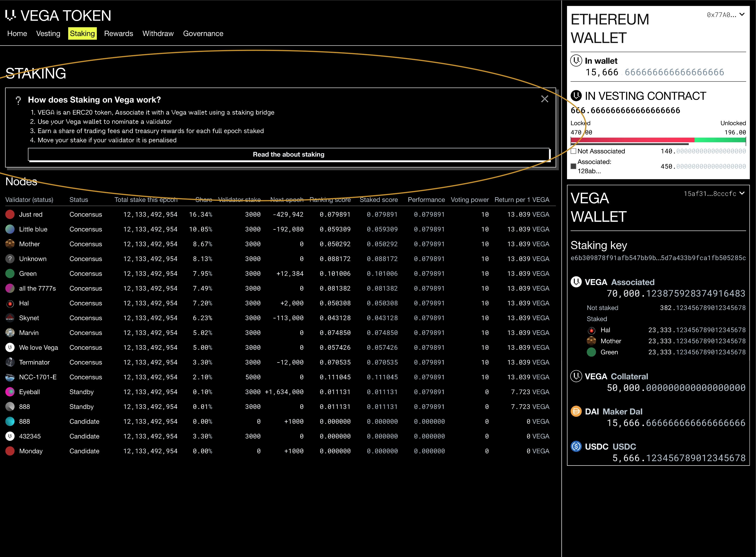The image size is (756, 557).
Task: Click the NCC-1701-E starship avatar icon
Action: click(x=10, y=377)
